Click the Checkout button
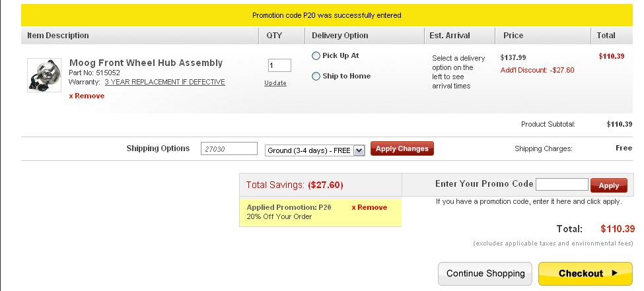644x291 pixels. pos(585,273)
